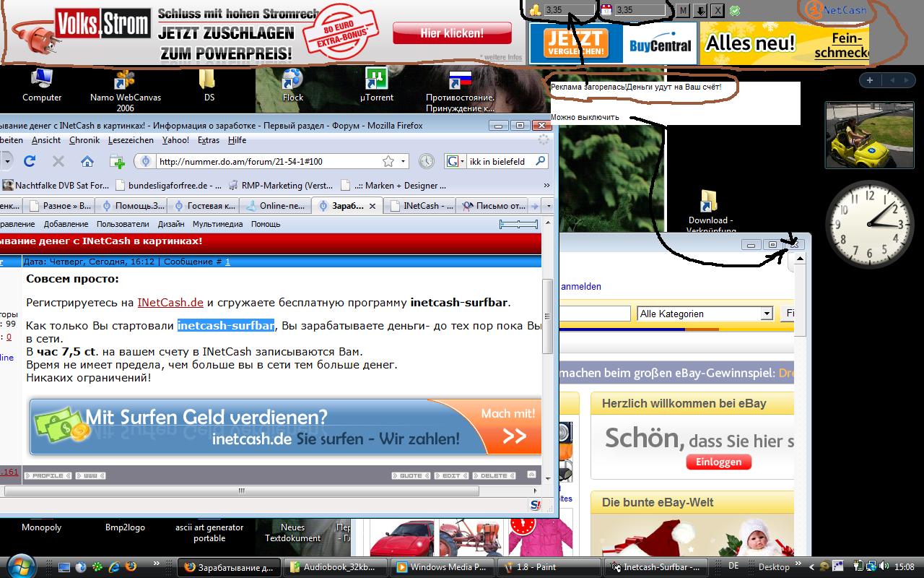Open the Firefox history clock icon
Image resolution: width=924 pixels, height=578 pixels.
click(427, 161)
